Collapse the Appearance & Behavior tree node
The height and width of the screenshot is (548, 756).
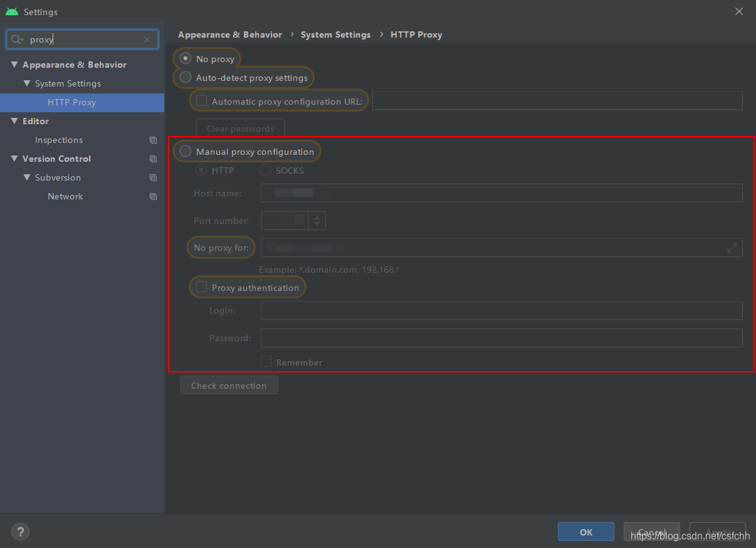14,65
